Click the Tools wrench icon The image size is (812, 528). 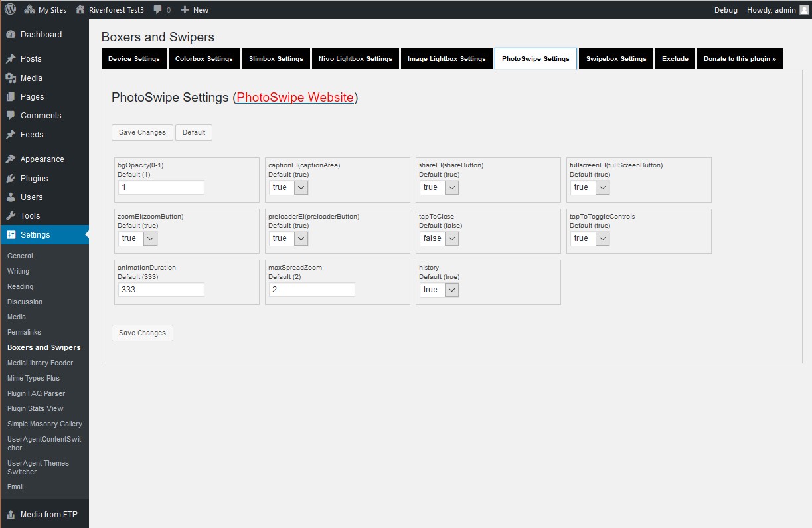pos(11,216)
